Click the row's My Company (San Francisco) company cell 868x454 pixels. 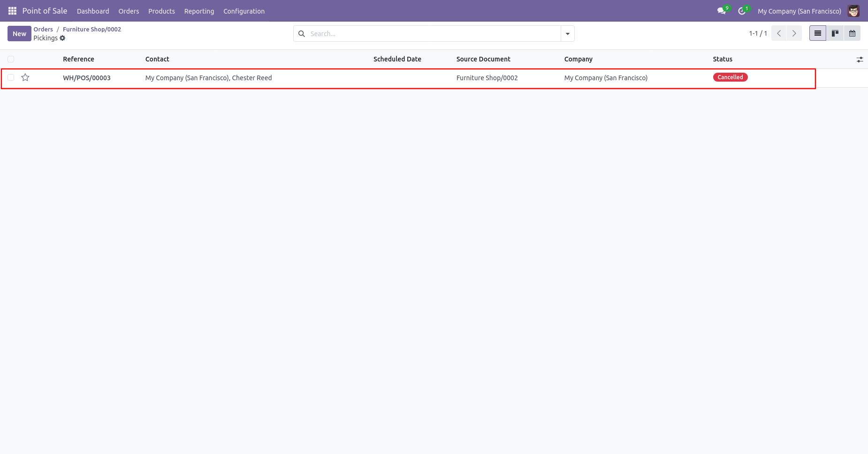(x=606, y=78)
